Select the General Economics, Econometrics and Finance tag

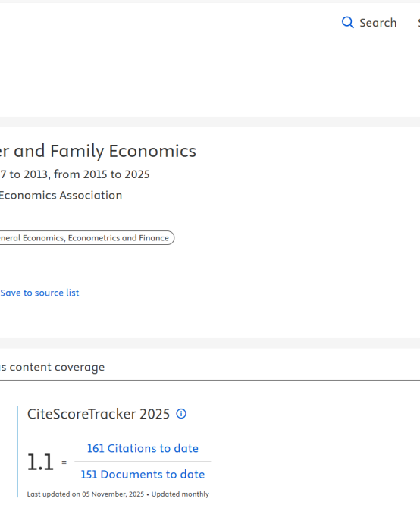coord(87,238)
